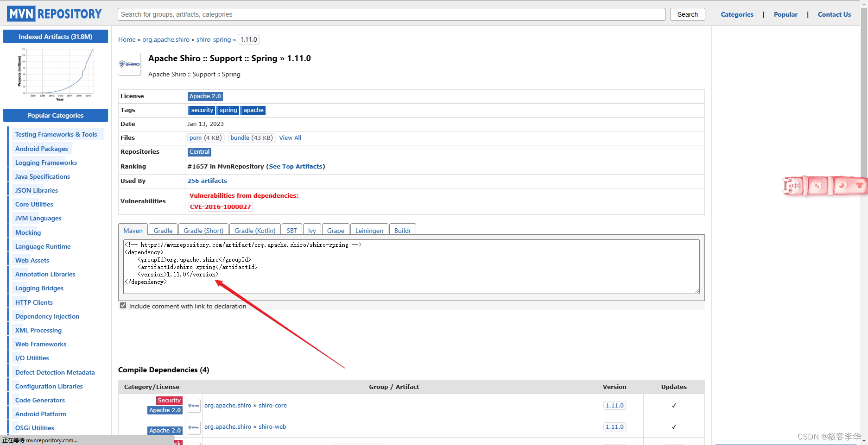Viewport: 868px width, 445px height.
Task: Select the Leiningen tab
Action: tap(369, 231)
